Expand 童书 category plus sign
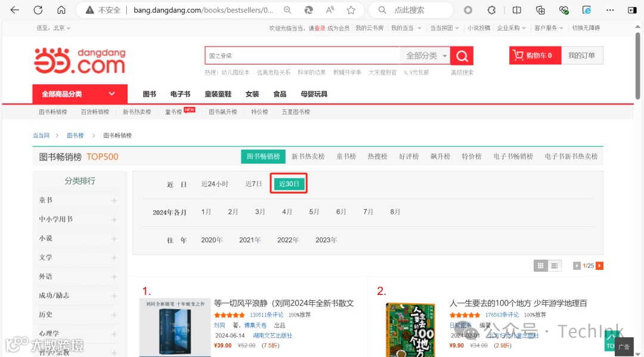Viewport: 644px width, 357px height. 114,201
